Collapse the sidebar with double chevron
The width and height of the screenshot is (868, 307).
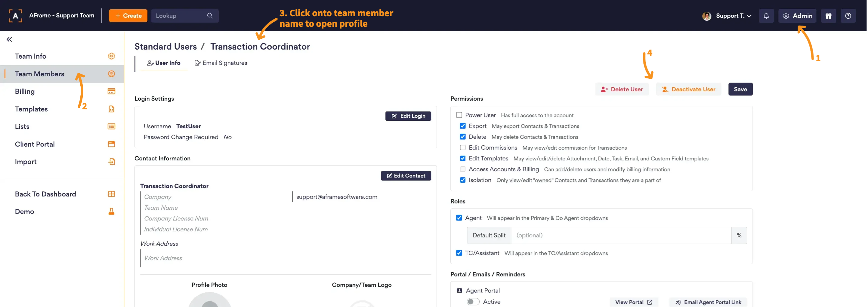tap(9, 39)
